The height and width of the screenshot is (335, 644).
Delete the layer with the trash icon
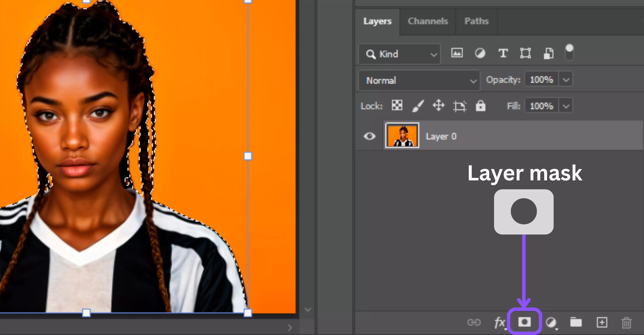point(626,322)
